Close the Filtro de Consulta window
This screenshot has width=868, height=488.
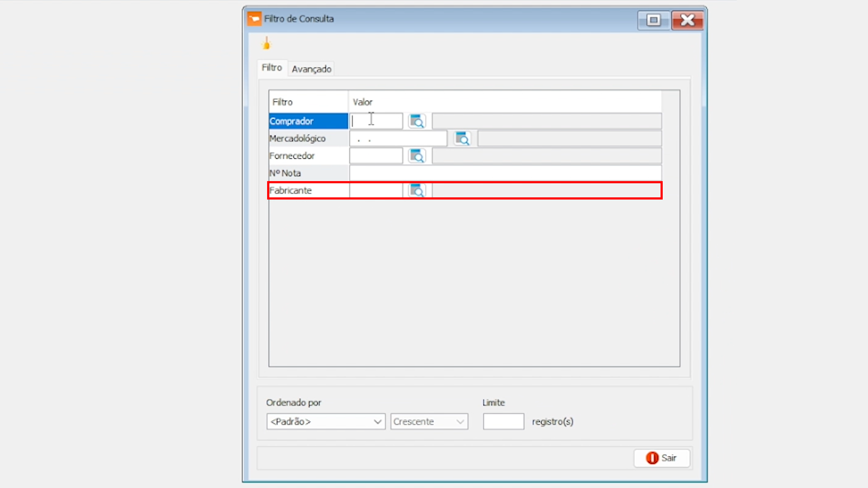point(687,20)
